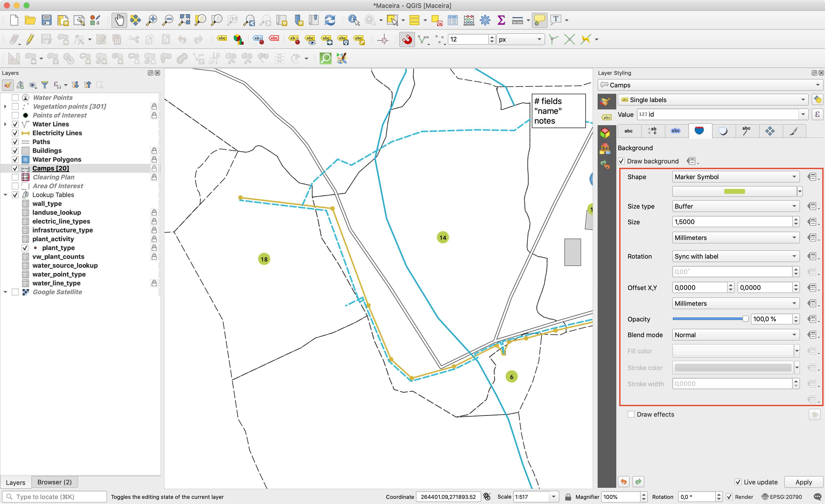Open the Blend mode Normal dropdown
This screenshot has width=825, height=504.
pyautogui.click(x=735, y=335)
